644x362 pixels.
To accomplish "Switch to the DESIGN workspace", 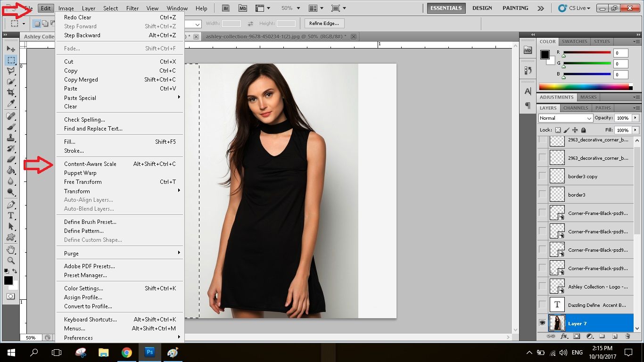I will (482, 8).
